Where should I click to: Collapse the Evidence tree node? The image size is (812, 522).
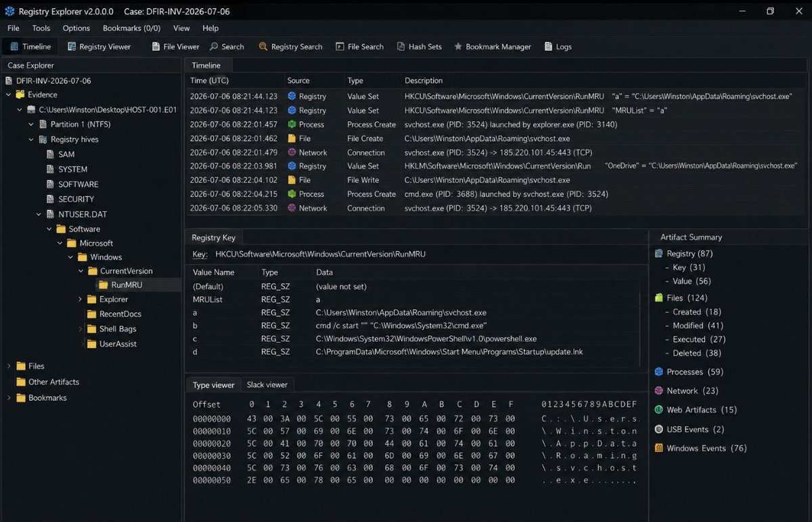(9, 95)
